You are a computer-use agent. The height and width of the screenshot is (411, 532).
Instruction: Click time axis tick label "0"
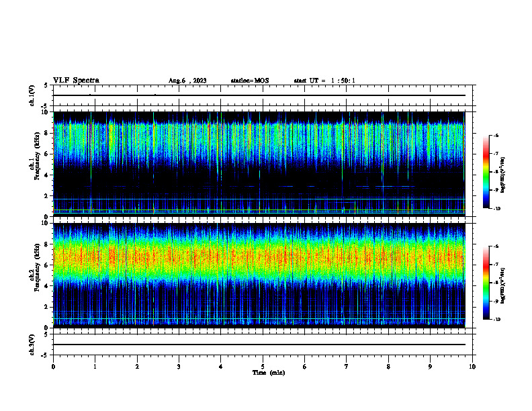(53, 367)
